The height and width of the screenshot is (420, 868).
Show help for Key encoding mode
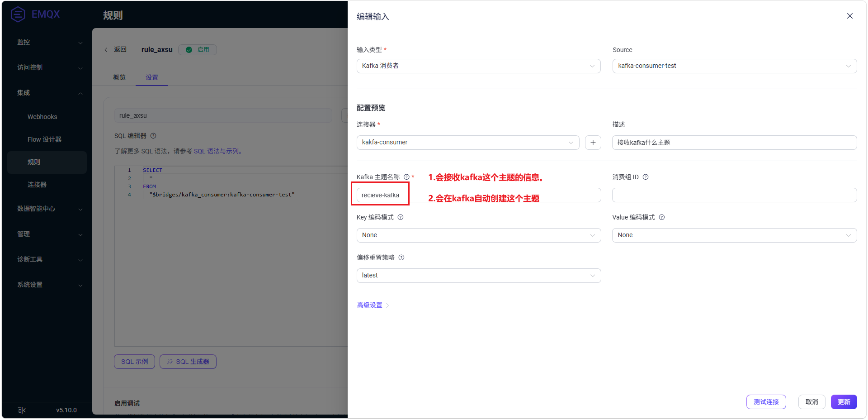401,217
